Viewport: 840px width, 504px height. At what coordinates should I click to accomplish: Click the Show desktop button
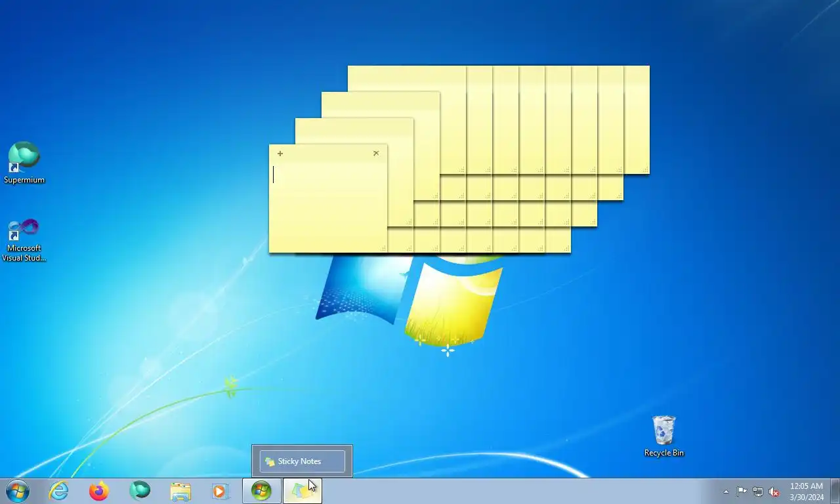(835, 491)
